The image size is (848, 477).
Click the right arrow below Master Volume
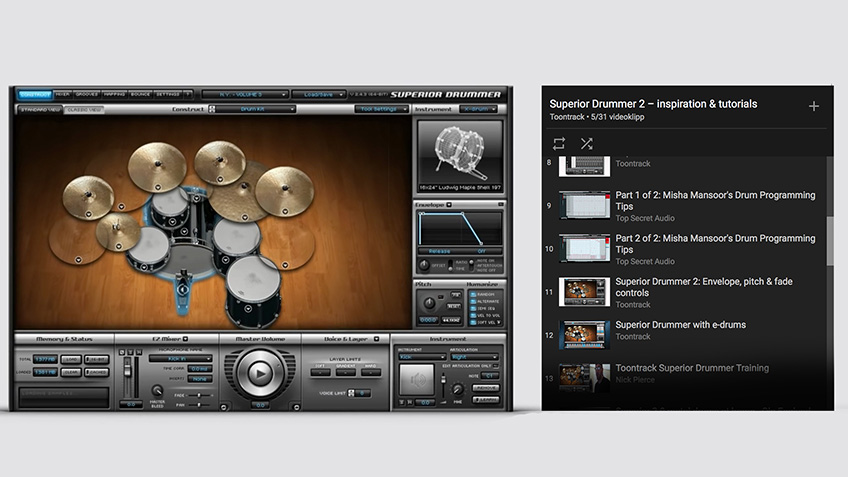pyautogui.click(x=296, y=407)
